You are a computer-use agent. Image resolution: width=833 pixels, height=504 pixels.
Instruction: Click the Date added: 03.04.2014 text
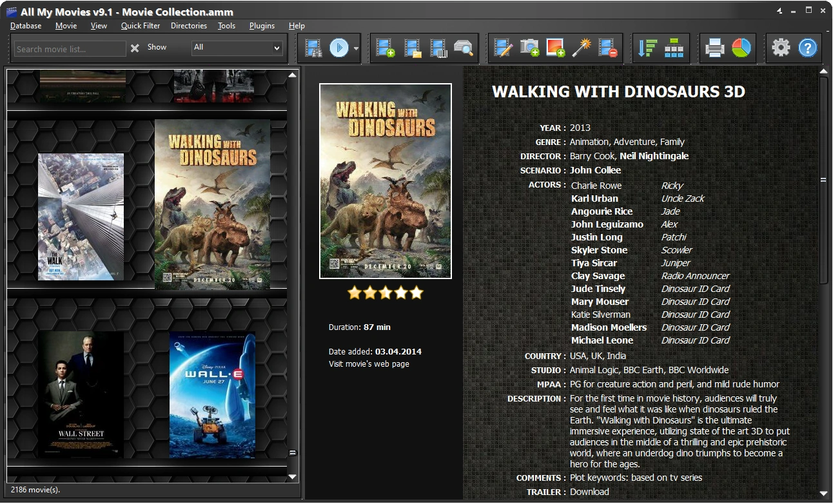375,352
